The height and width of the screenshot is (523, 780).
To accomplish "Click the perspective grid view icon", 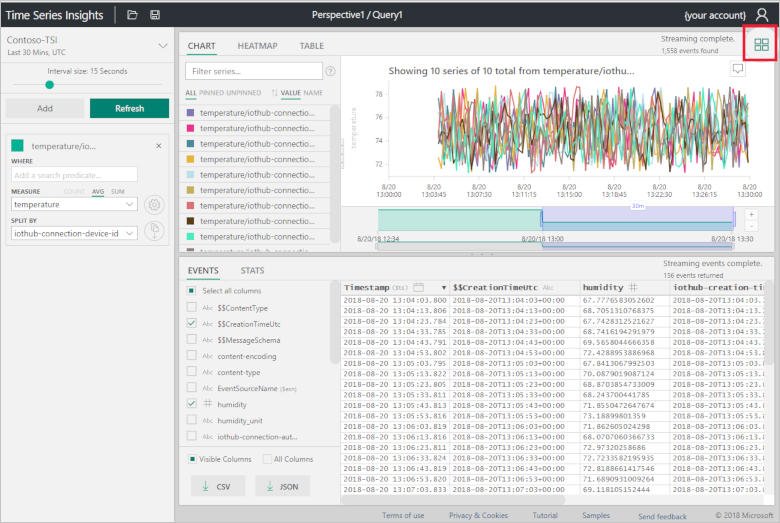I will [x=761, y=45].
